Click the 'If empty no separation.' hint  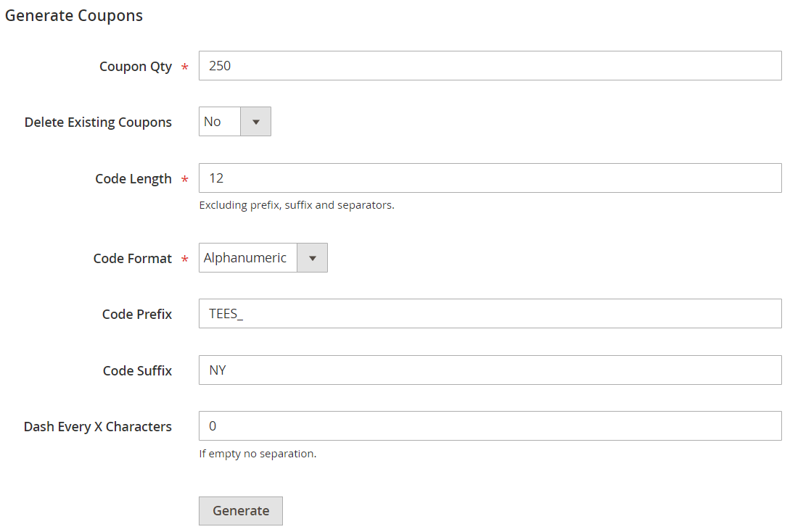point(258,454)
